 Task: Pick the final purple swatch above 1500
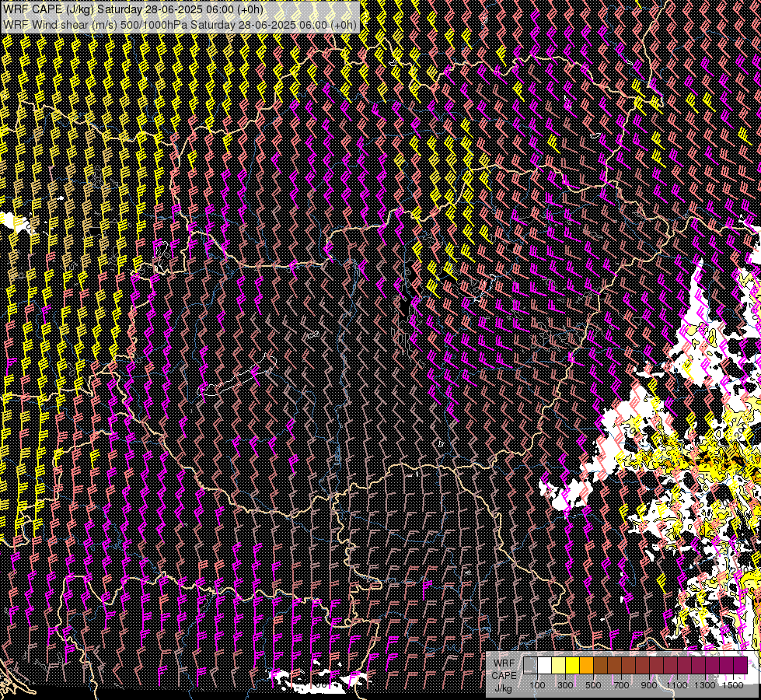pos(741,666)
